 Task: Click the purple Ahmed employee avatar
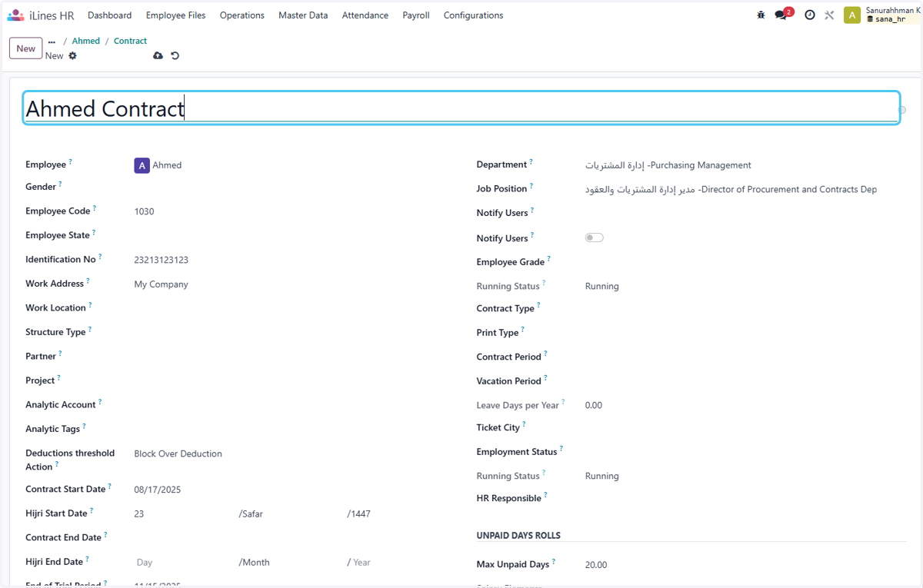[142, 165]
